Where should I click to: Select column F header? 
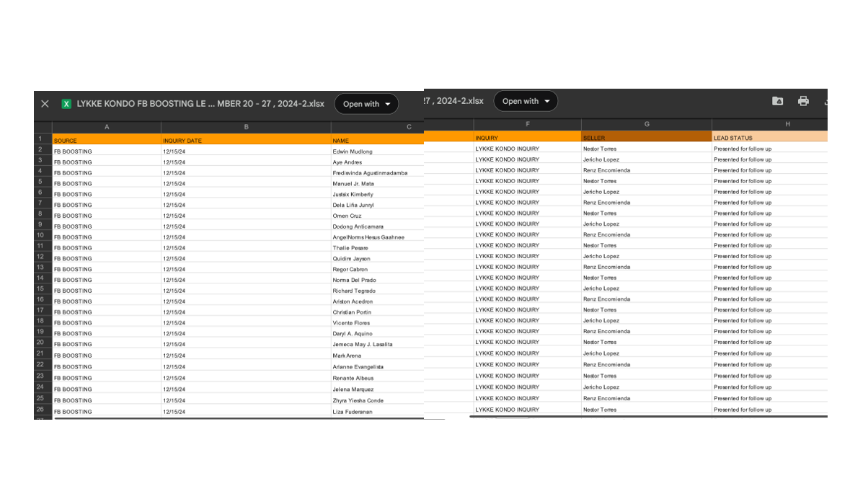pos(528,124)
